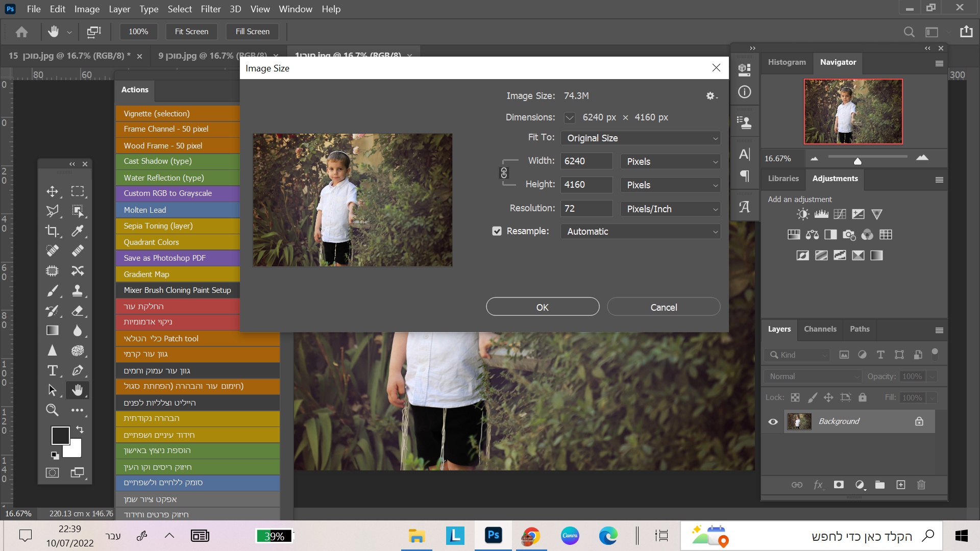Select the Crop tool
Viewport: 980px width, 551px height.
click(x=52, y=231)
